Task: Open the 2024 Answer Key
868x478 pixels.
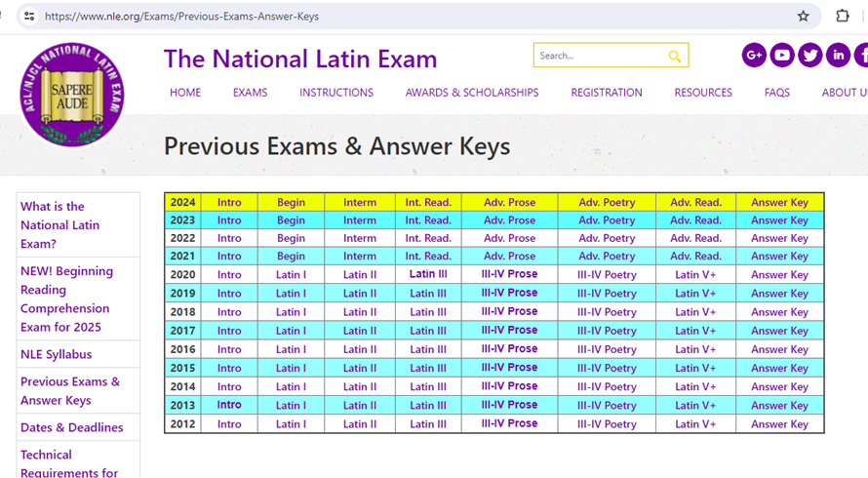Action: (x=779, y=202)
